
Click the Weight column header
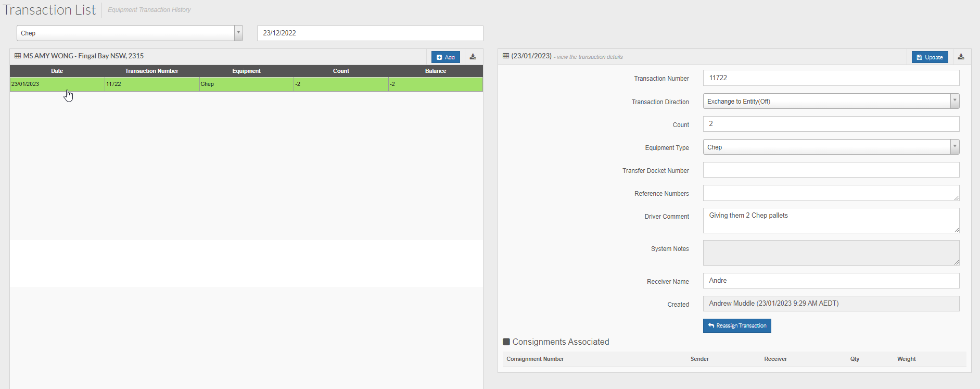click(x=906, y=359)
